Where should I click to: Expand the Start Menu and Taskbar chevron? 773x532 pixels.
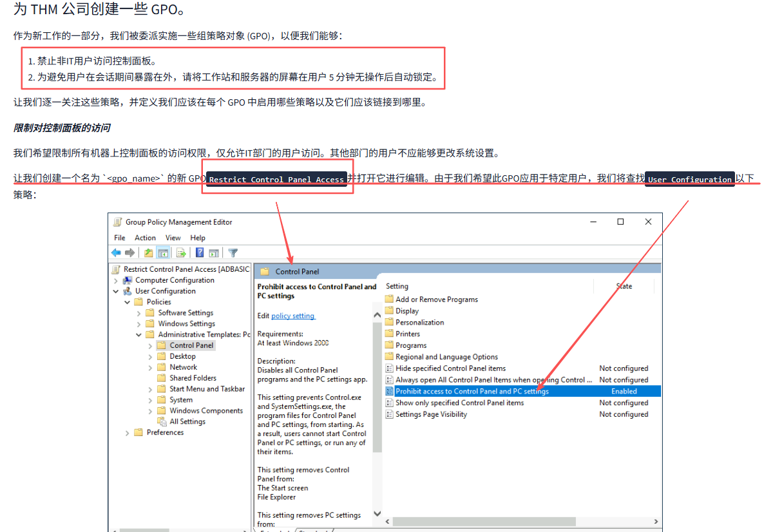(x=150, y=389)
